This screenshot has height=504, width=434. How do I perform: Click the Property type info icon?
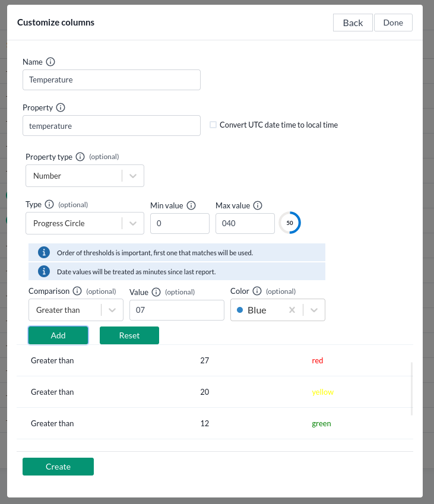(80, 157)
